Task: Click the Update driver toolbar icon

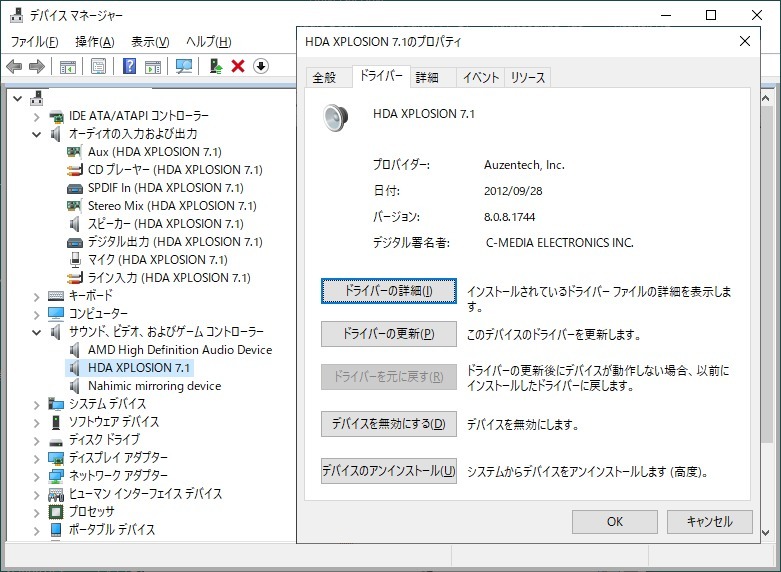Action: [216, 66]
